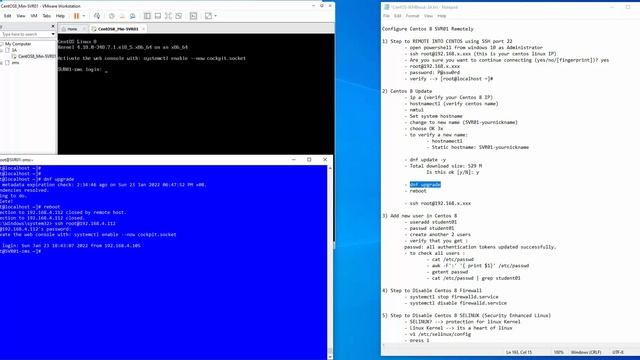Viewport: 640px width, 360px height.
Task: Open the stretch guest dropdown arrow
Action: click(x=216, y=16)
